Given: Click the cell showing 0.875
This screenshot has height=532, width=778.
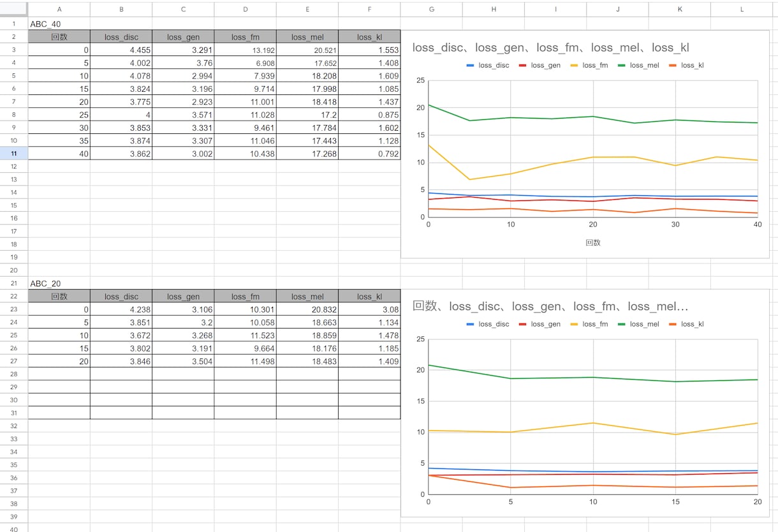Looking at the screenshot, I should (369, 115).
